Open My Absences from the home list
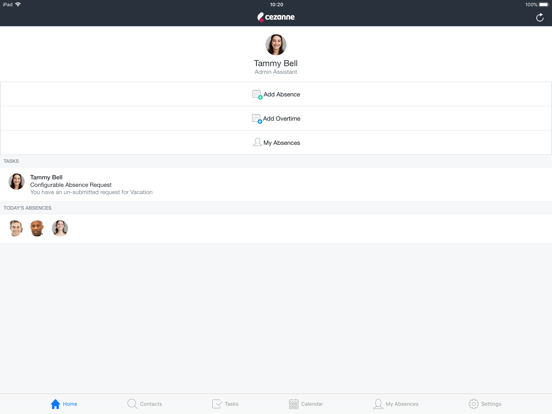This screenshot has height=414, width=552. pos(276,143)
